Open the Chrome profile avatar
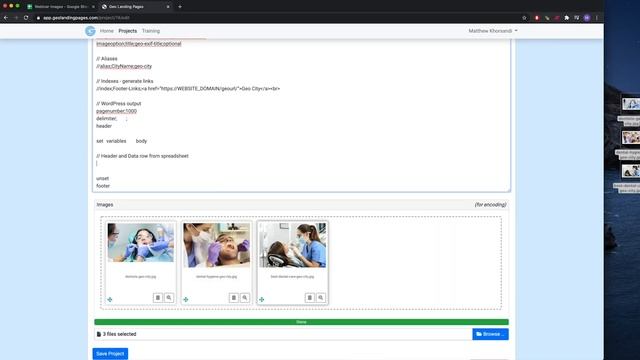Viewport: 640px width, 360px height. 587,18
